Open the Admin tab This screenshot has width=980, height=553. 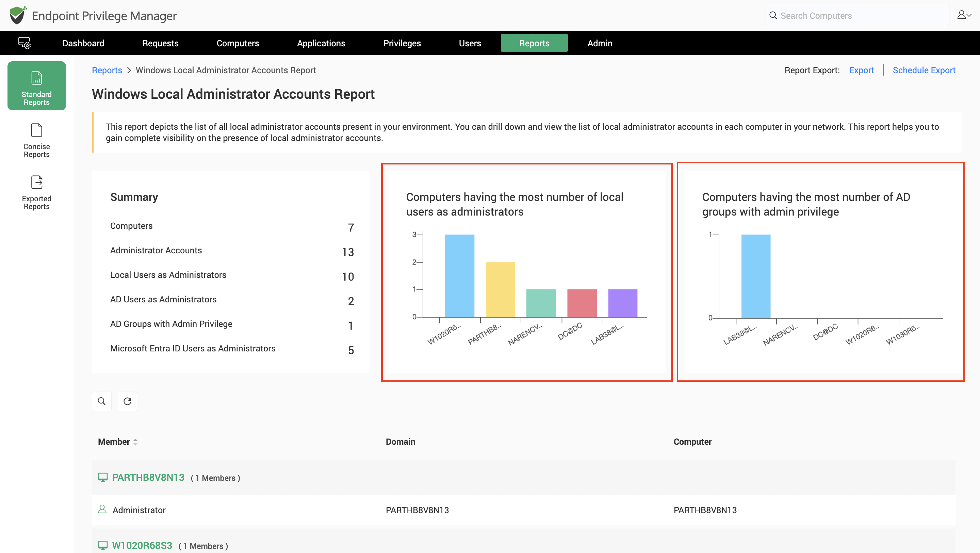pos(600,43)
